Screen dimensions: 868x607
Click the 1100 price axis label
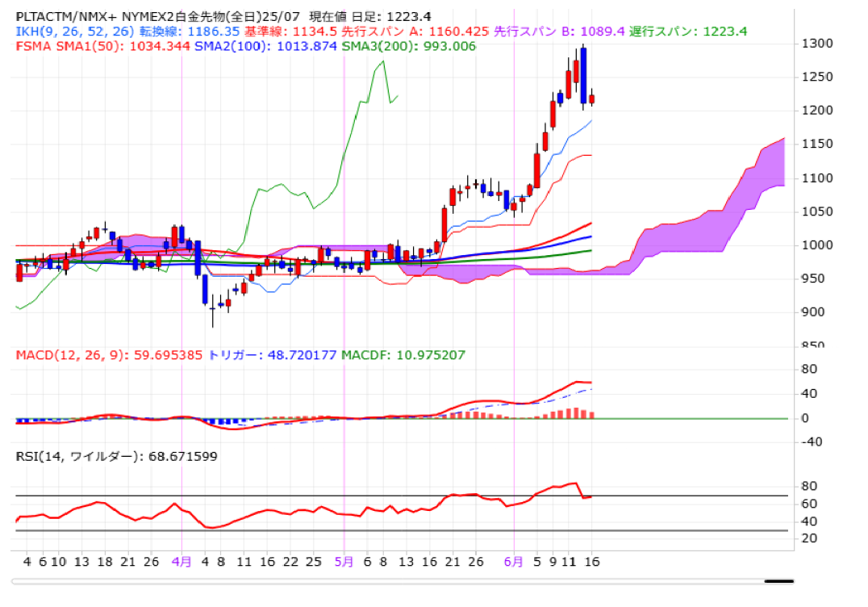pyautogui.click(x=817, y=178)
